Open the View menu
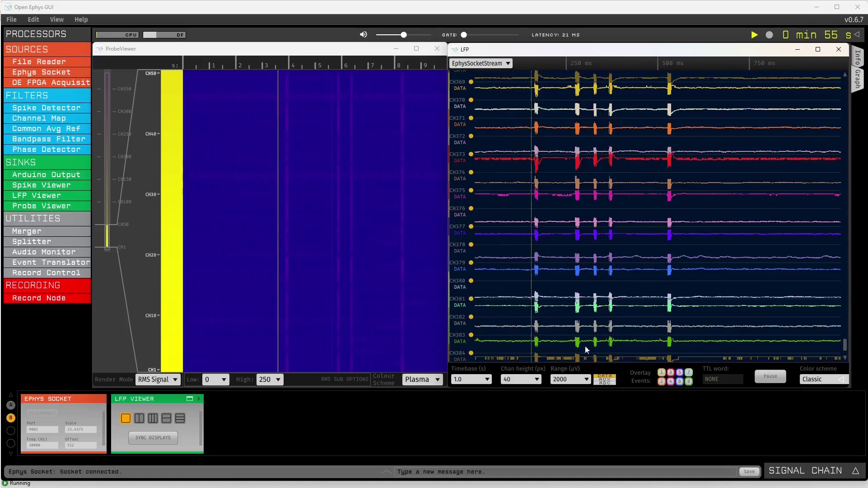Viewport: 868px width, 488px height. (x=56, y=19)
